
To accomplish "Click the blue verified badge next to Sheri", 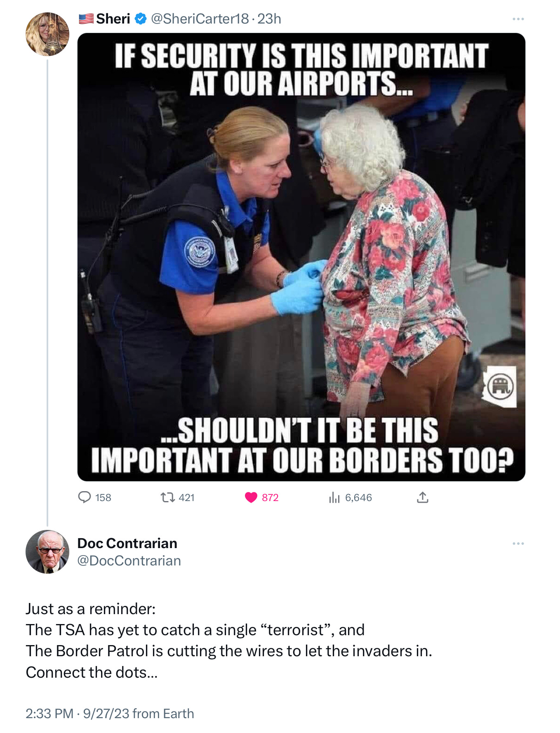I will coord(141,19).
